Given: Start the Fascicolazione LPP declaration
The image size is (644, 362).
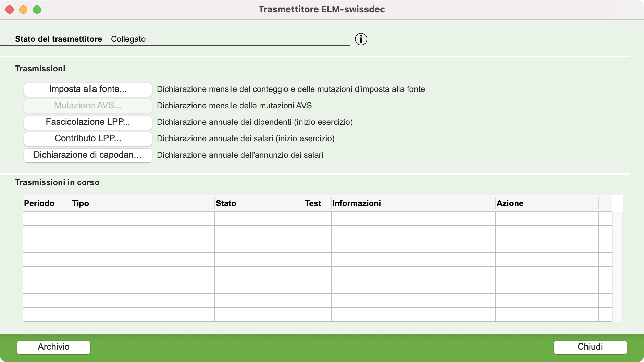Looking at the screenshot, I should point(88,122).
